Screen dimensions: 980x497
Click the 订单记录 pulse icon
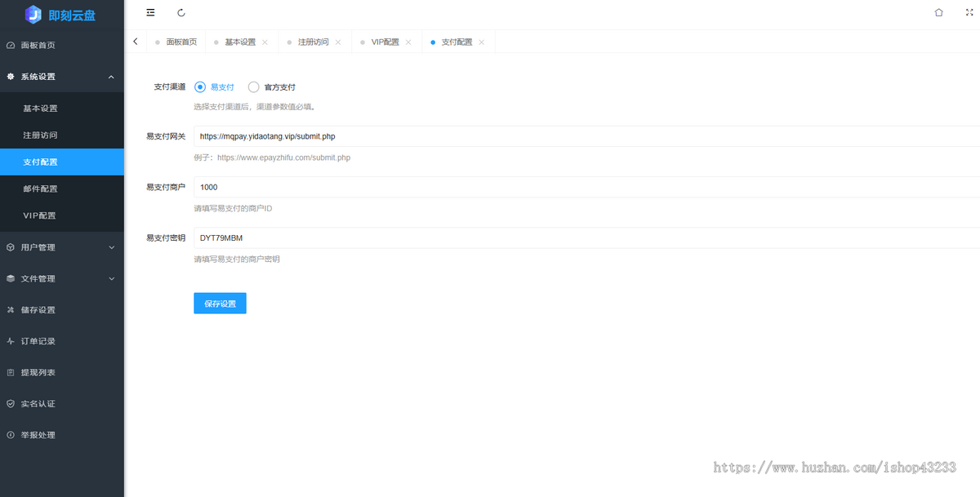[x=11, y=341]
